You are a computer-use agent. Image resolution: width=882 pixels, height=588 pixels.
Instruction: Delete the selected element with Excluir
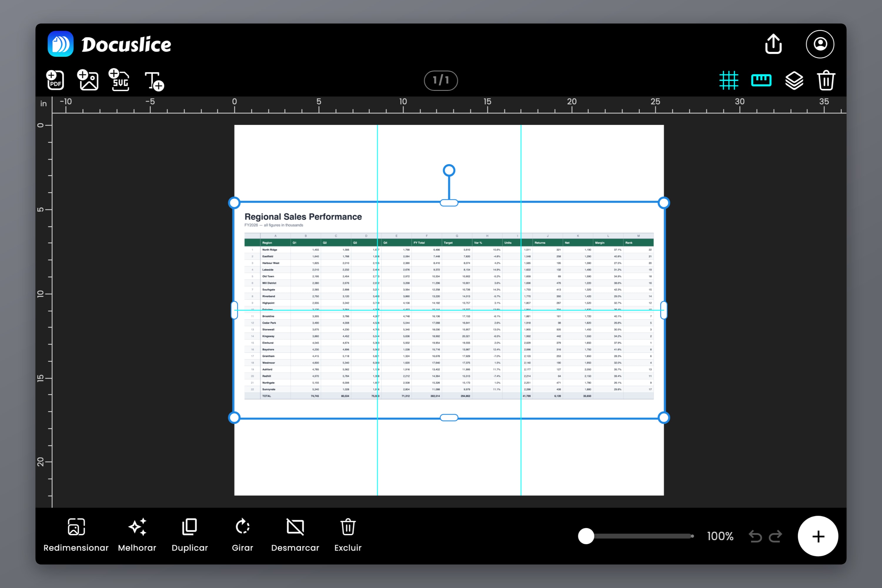pyautogui.click(x=348, y=535)
